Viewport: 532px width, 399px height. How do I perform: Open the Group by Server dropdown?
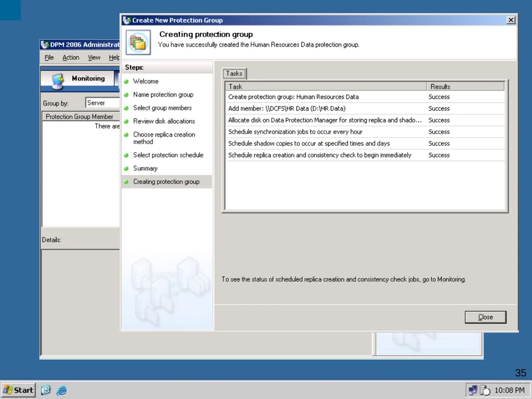102,103
